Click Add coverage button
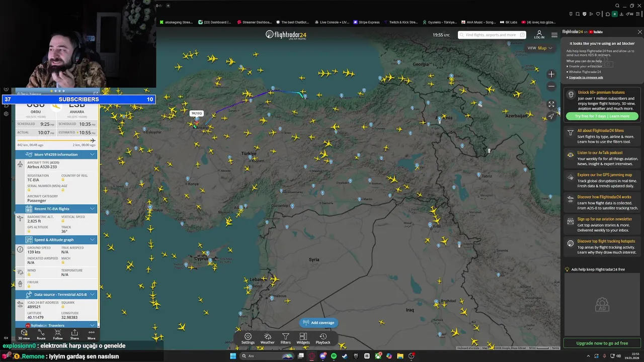 [319, 323]
